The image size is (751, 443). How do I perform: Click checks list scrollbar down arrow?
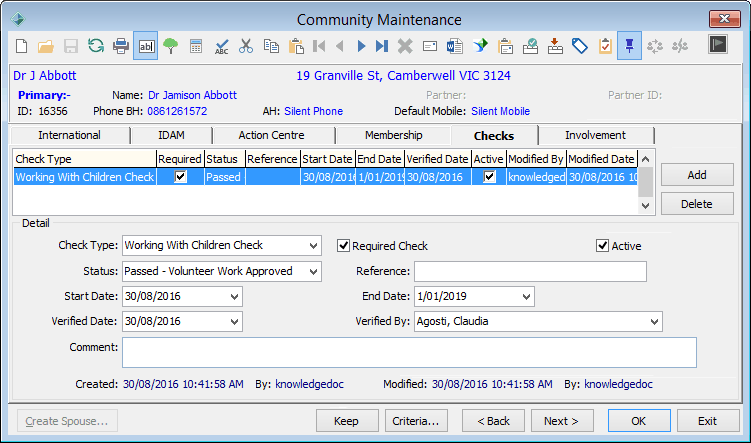[x=645, y=205]
